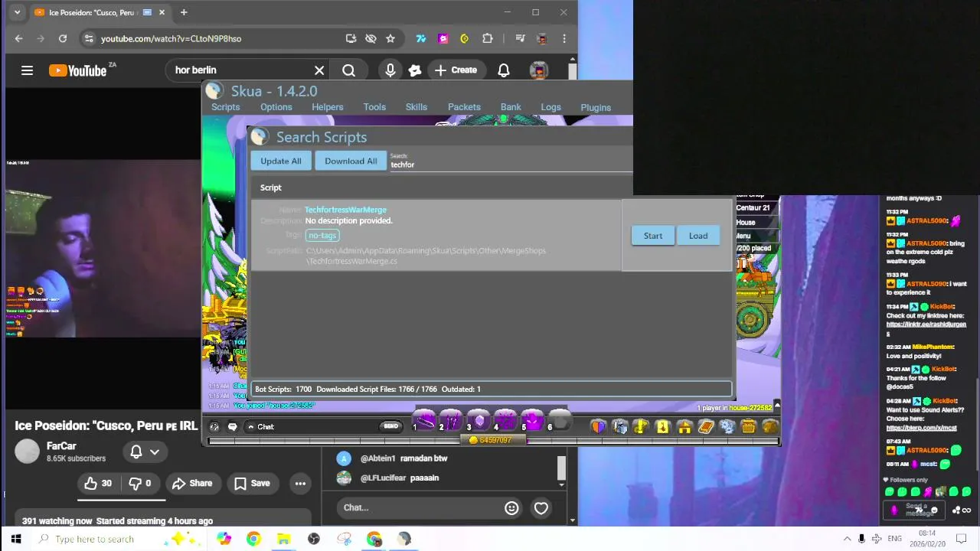This screenshot has width=980, height=551.
Task: Activate skill slot 4 in game bar
Action: (505, 420)
